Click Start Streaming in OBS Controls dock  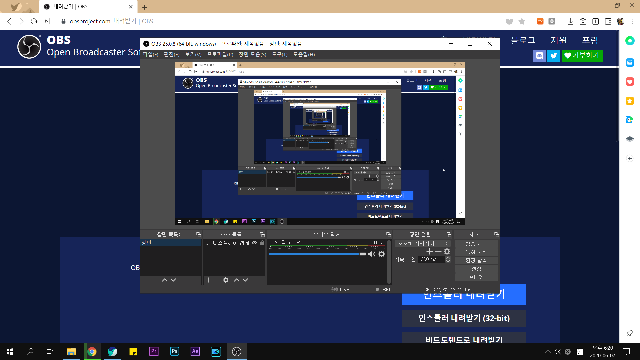(476, 244)
